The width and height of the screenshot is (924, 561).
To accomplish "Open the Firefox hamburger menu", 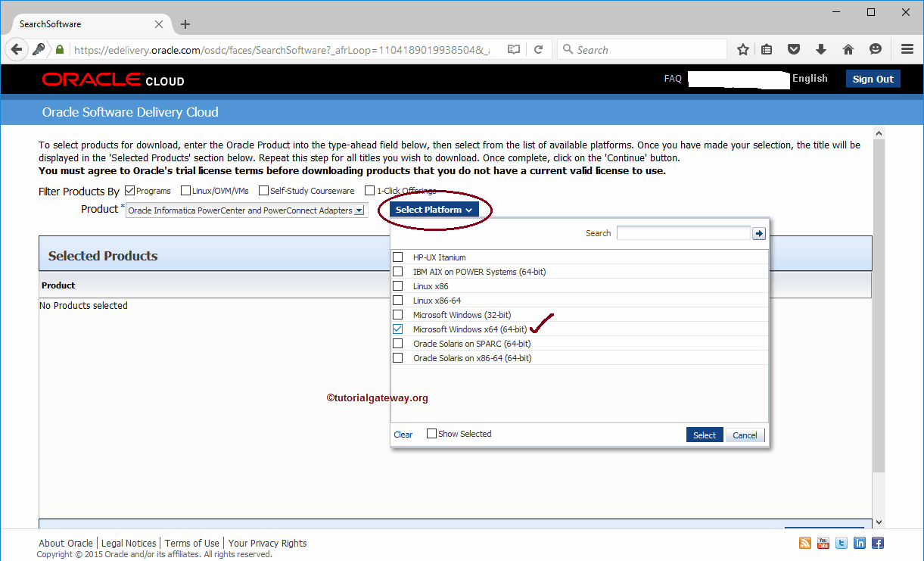I will (907, 49).
